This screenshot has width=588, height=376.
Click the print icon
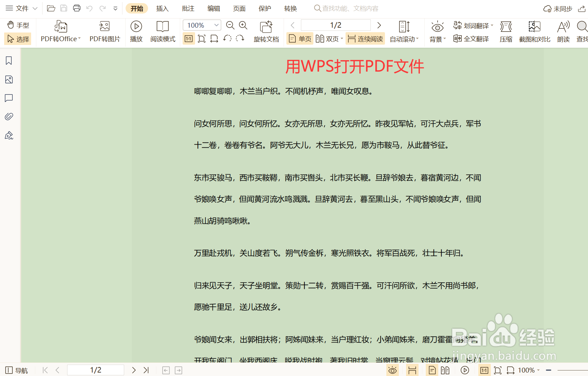[x=76, y=8]
